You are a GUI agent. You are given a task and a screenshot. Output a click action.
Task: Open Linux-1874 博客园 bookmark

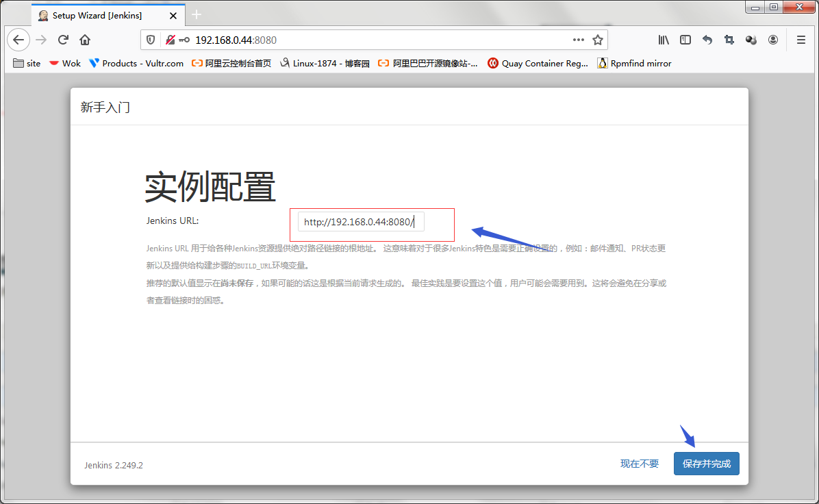(325, 63)
